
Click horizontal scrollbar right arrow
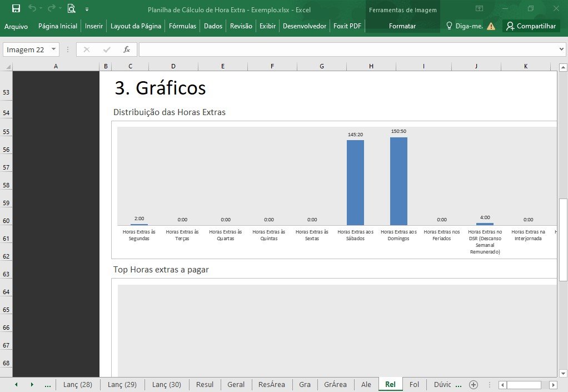pos(553,385)
